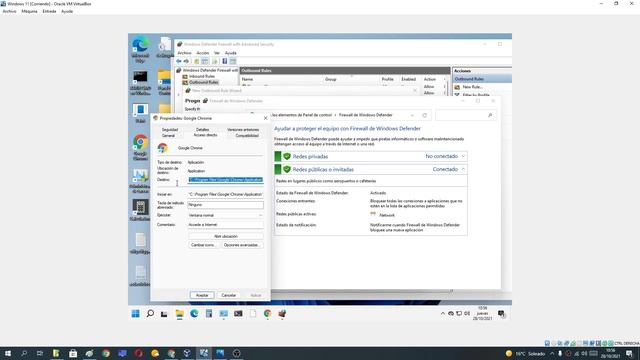Screen dimensions: 640x360
Task: Click Cambiar icono button
Action: point(203,245)
